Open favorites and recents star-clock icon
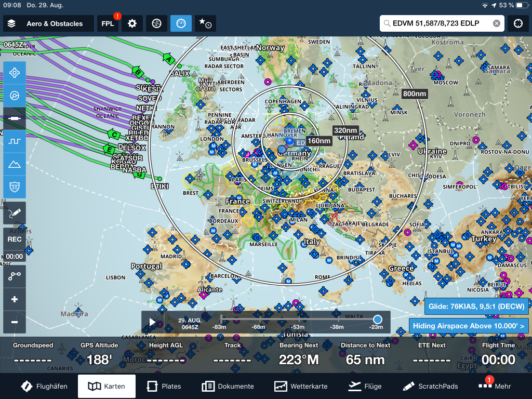The height and width of the screenshot is (399, 532). (x=205, y=23)
